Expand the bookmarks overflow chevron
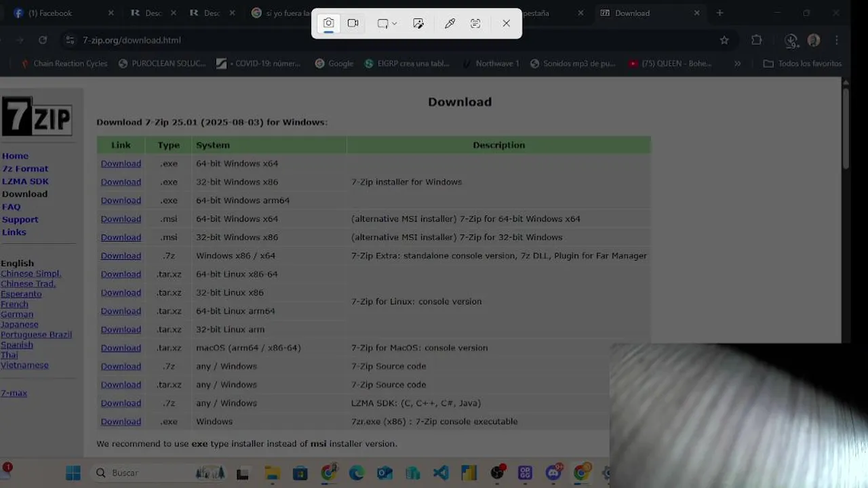 tap(737, 64)
